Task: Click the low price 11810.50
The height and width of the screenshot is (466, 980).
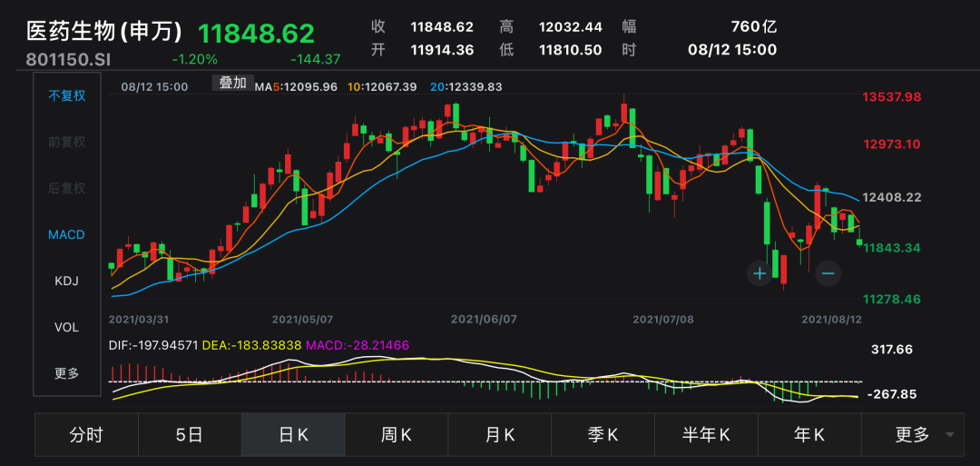Action: [x=571, y=50]
